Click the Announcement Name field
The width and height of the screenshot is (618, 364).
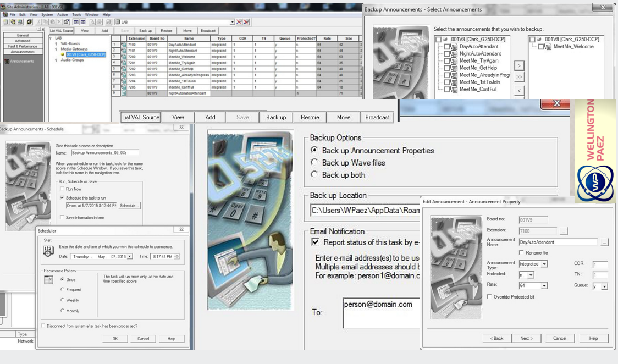(558, 242)
